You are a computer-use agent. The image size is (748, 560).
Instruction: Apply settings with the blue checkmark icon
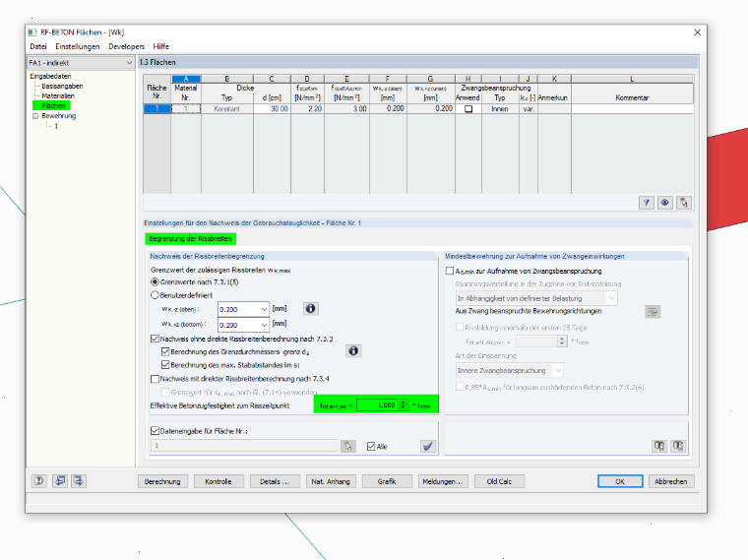(x=428, y=446)
